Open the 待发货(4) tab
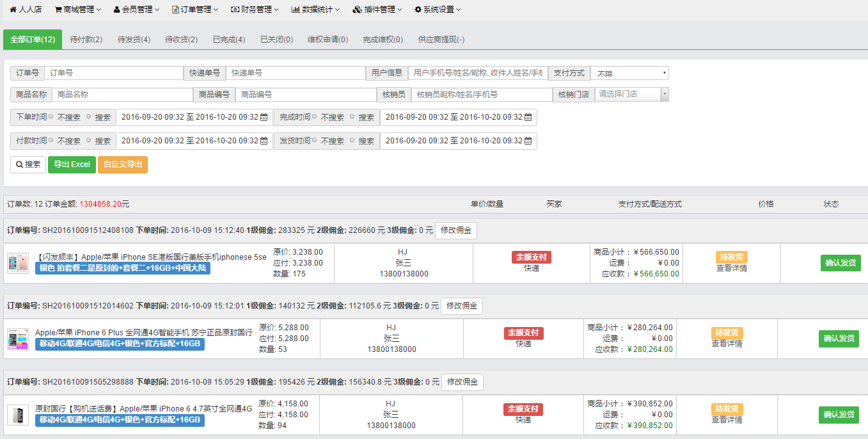This screenshot has width=868, height=439. point(134,40)
